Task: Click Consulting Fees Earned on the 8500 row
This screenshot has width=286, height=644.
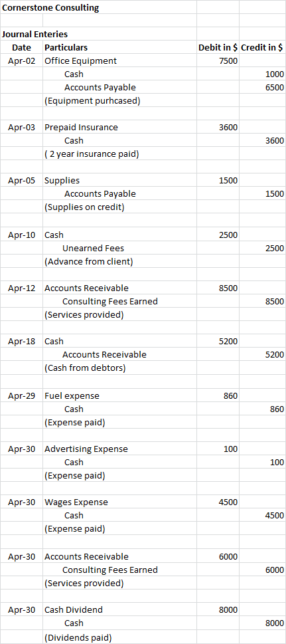Action: click(x=110, y=302)
